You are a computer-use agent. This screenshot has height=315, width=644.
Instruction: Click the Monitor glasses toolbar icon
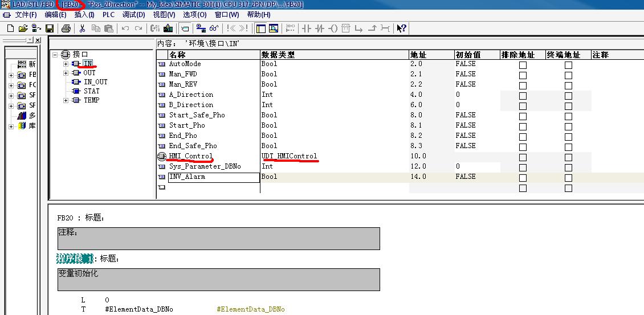(x=214, y=28)
